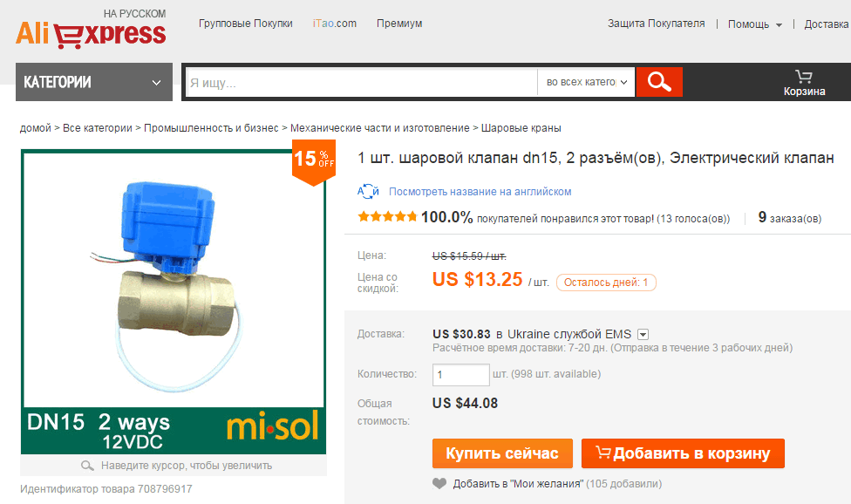Open the shopping cart (Корзина) icon
The width and height of the screenshot is (851, 504).
tap(804, 83)
